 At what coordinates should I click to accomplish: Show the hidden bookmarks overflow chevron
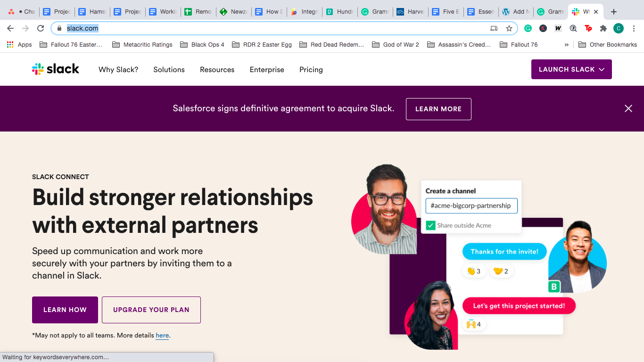[566, 45]
